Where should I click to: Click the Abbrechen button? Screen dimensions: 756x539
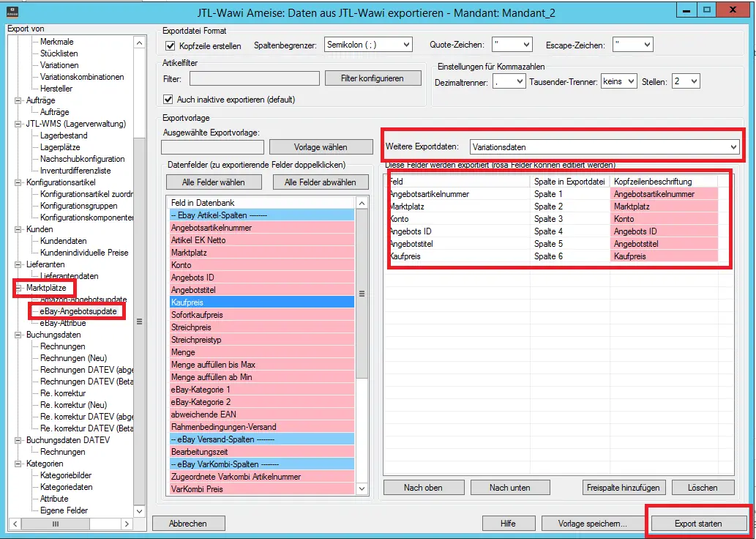click(188, 524)
